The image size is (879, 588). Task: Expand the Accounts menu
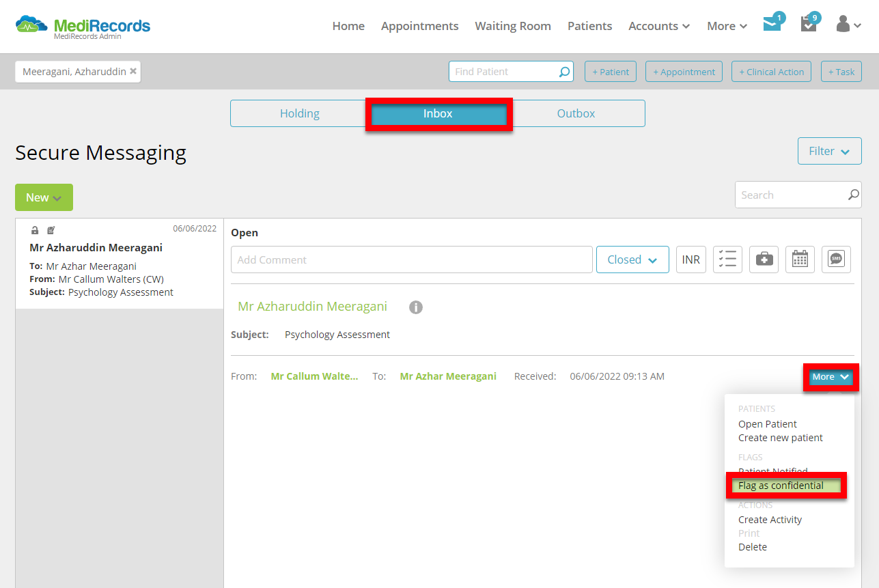click(x=659, y=26)
